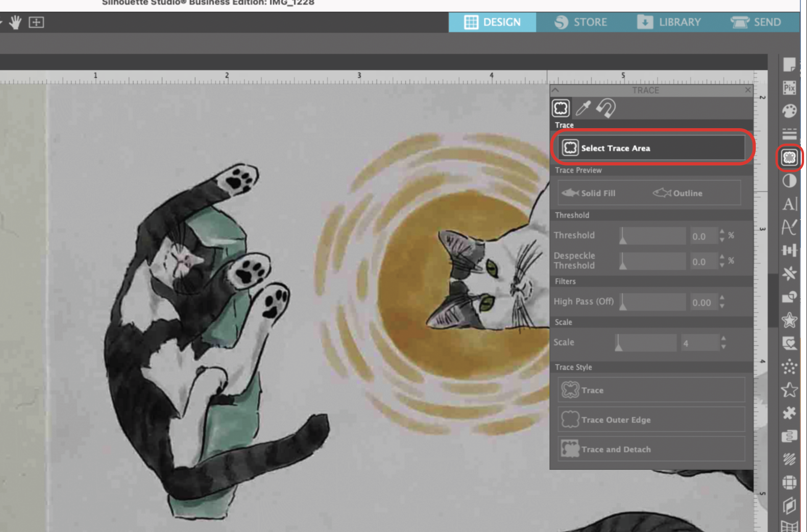This screenshot has width=807, height=532.
Task: Open the Fill color palette icon
Action: [x=789, y=111]
